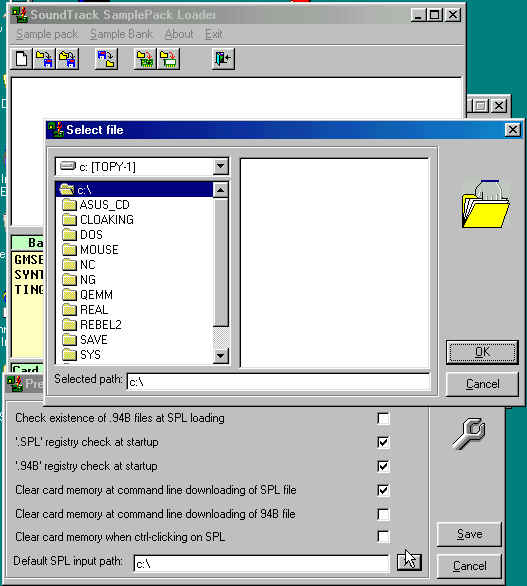Click OK in the Select file dialog
The width and height of the screenshot is (527, 586).
[482, 352]
